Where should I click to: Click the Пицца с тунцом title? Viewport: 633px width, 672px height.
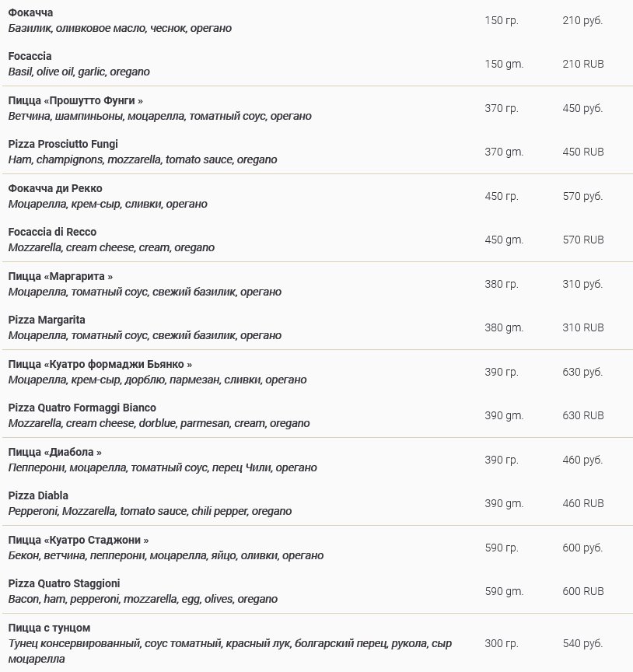coord(49,628)
